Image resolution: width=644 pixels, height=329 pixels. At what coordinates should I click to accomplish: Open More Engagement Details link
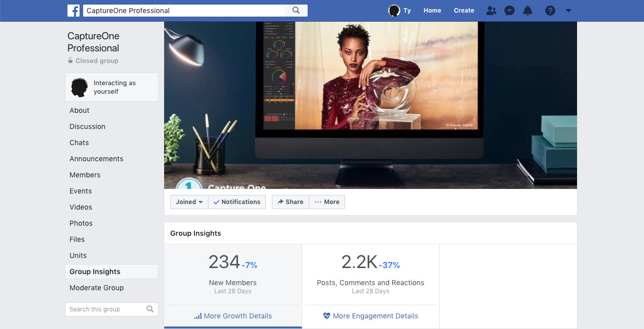pyautogui.click(x=371, y=316)
